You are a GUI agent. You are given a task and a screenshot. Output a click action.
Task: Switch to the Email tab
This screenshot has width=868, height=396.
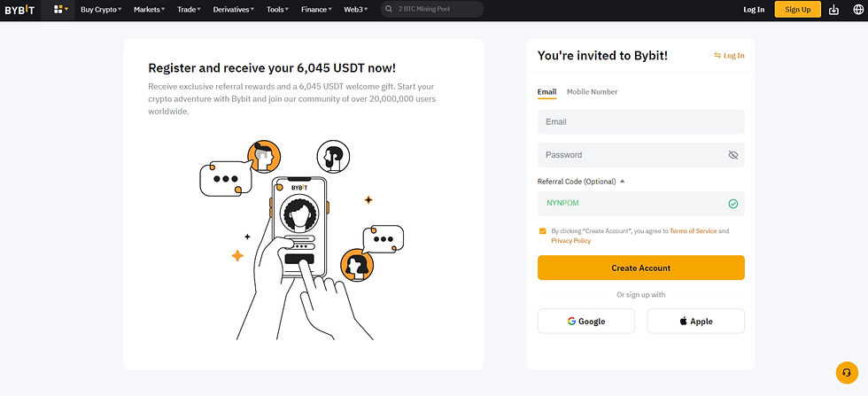tap(546, 92)
